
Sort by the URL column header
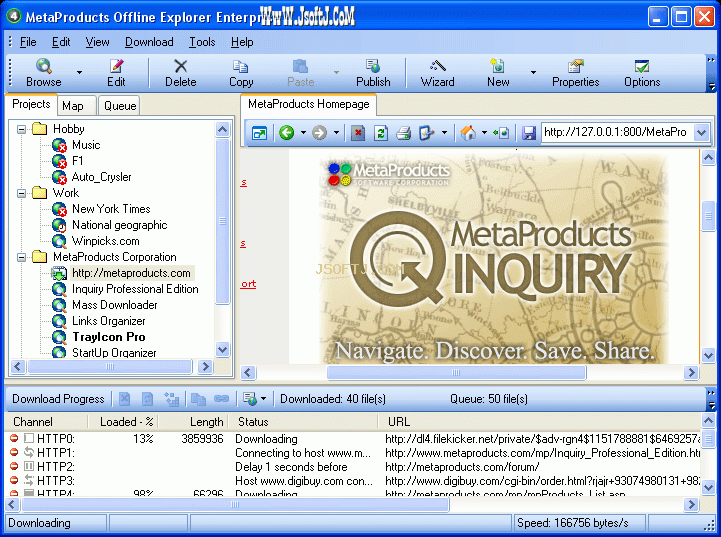click(540, 422)
